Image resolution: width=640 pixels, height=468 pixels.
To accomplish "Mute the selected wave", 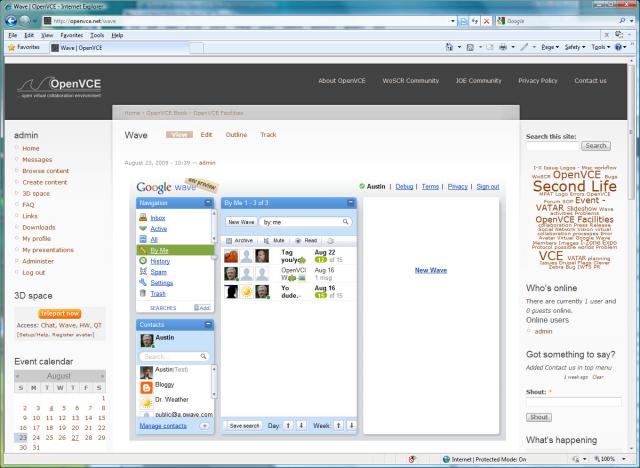I will click(x=273, y=241).
